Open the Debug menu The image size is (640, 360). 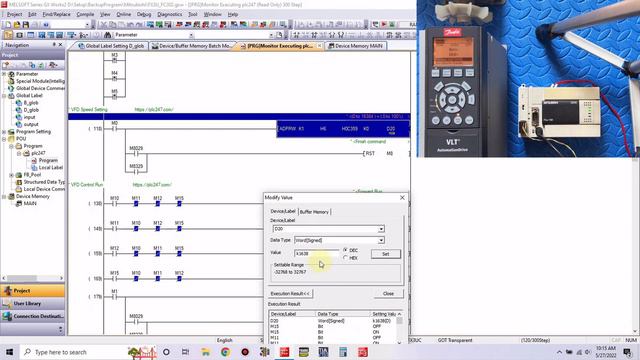(144, 14)
